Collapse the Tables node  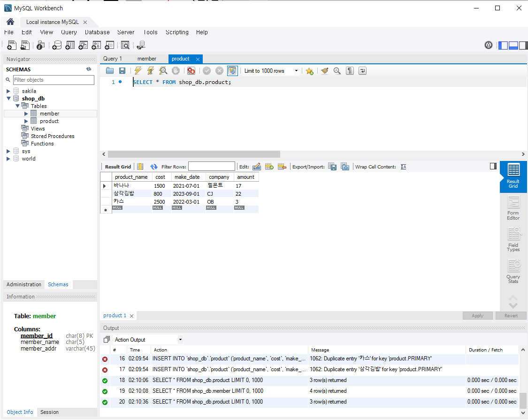[17, 106]
